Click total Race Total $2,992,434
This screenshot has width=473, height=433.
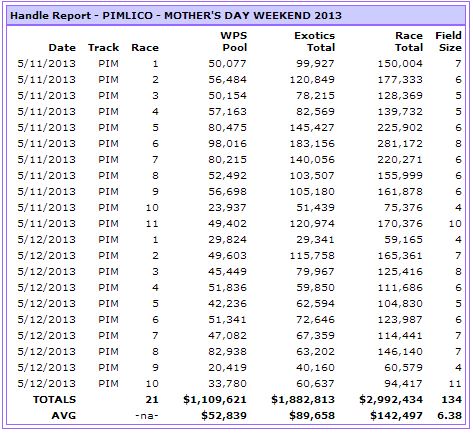coord(391,400)
